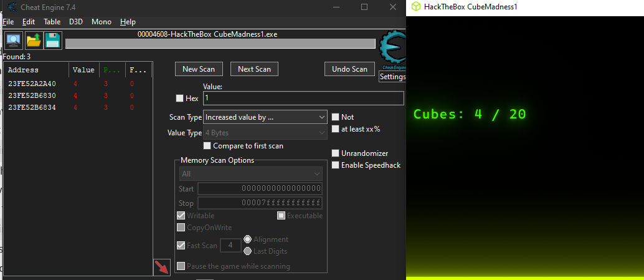
Task: Toggle Enable Speedhack checkbox
Action: [335, 165]
